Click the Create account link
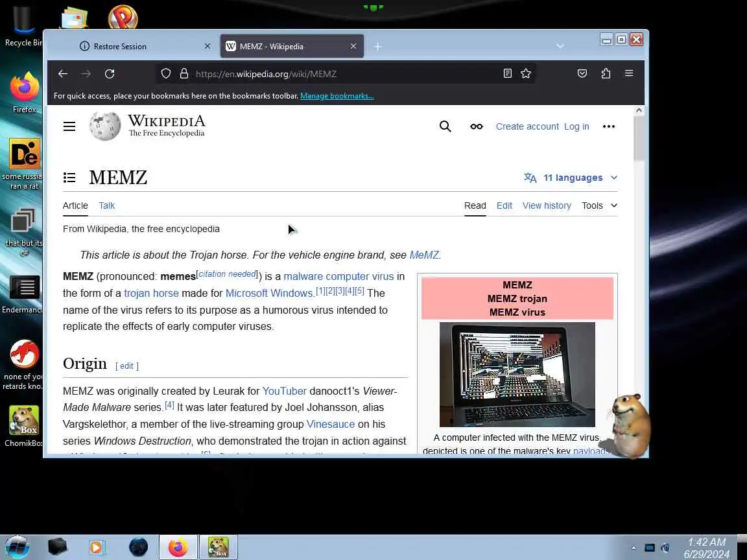Screen dimensions: 747x560 coord(527,126)
